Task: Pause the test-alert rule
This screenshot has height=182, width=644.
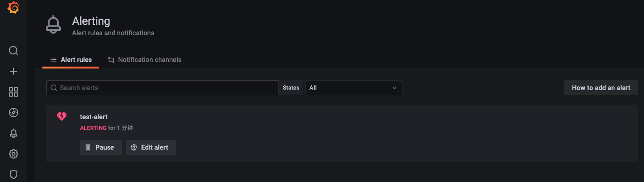Action: pyautogui.click(x=101, y=147)
